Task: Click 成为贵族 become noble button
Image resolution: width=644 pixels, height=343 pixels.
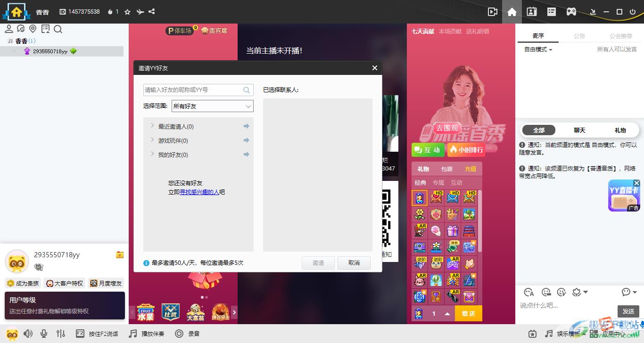Action: pos(23,283)
